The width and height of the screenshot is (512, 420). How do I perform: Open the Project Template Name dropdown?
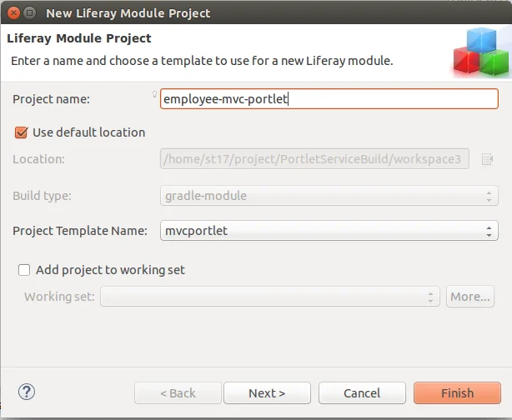(x=329, y=231)
